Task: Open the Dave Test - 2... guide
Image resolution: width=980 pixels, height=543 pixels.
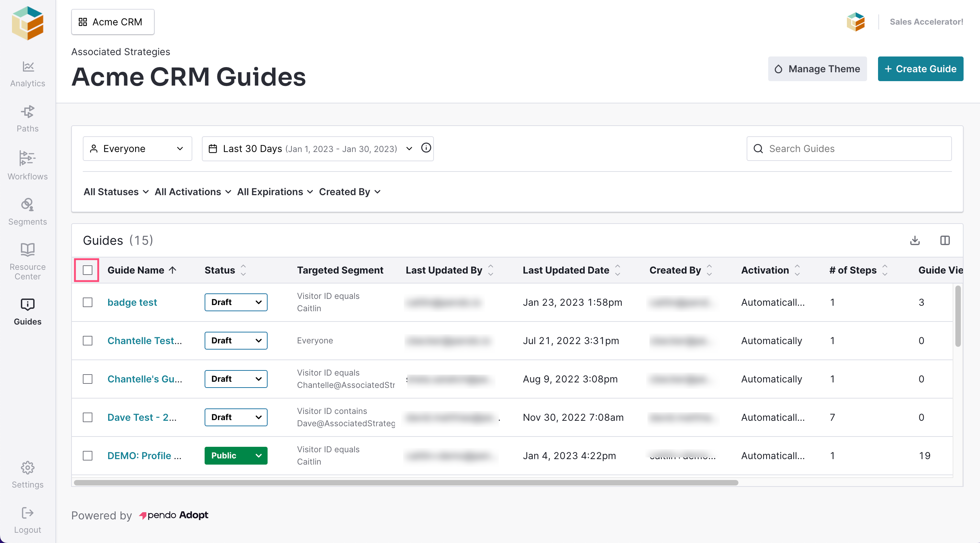Action: point(142,417)
